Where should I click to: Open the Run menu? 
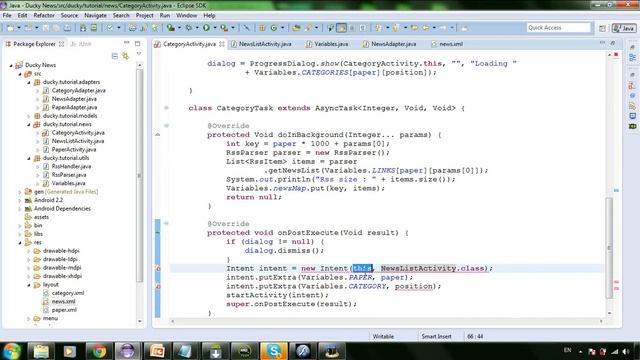(165, 16)
